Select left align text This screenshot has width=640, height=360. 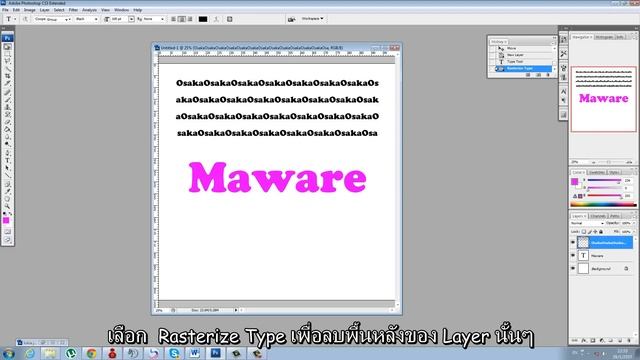173,19
